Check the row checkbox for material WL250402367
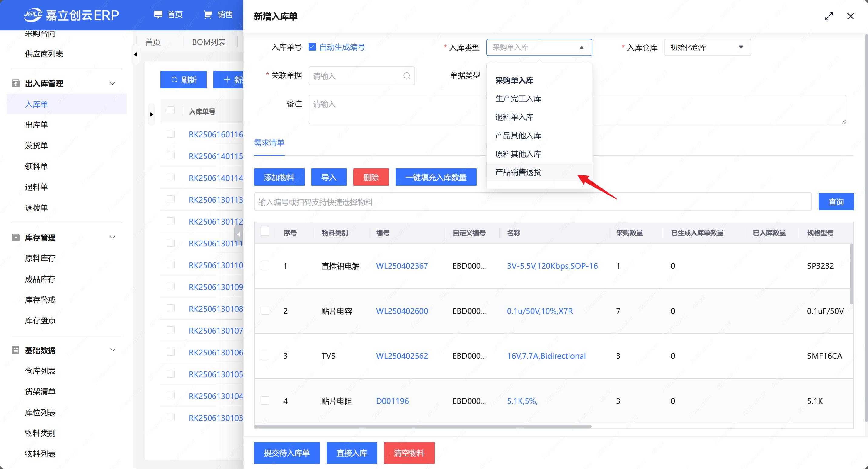This screenshot has height=469, width=868. 265,265
